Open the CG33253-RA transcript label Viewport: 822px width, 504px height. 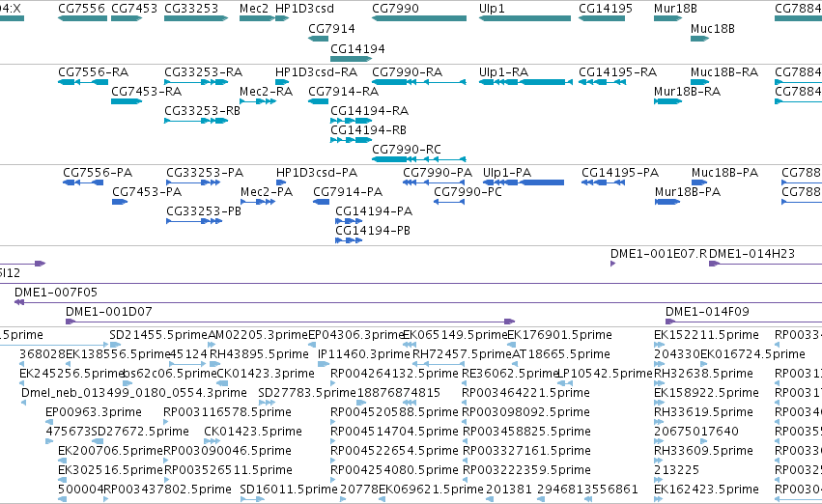[204, 71]
